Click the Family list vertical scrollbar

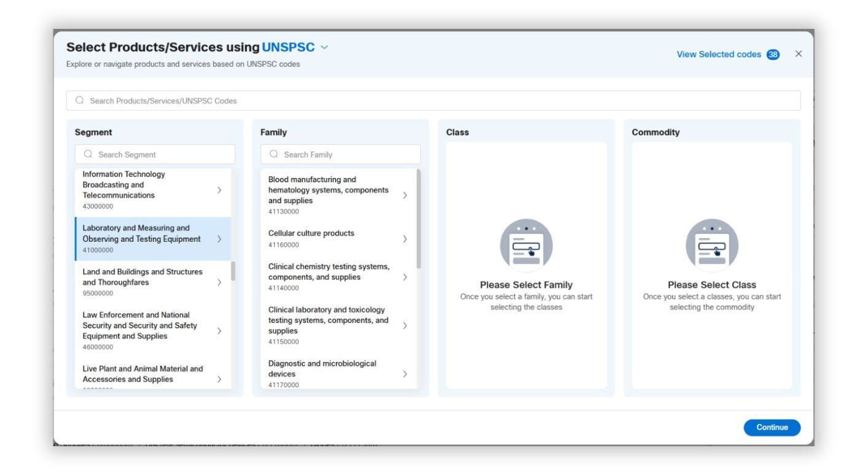tap(419, 219)
